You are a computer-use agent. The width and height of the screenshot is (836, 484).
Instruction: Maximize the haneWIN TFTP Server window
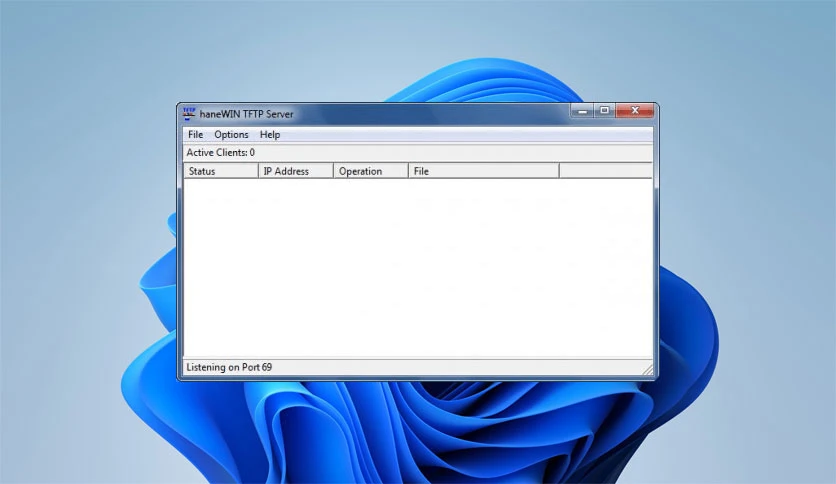[x=605, y=110]
